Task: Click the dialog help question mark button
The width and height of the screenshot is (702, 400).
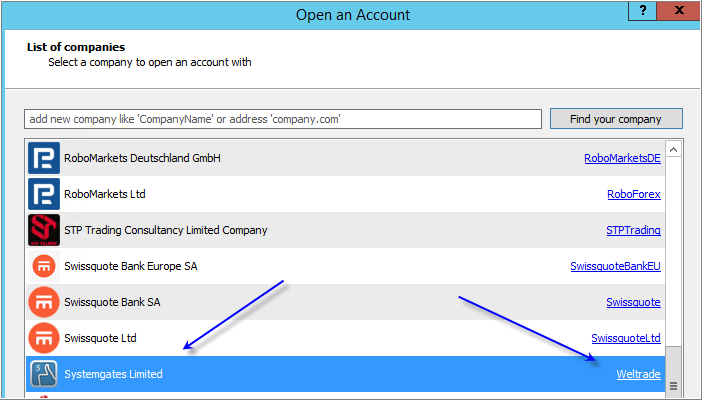Action: [642, 10]
